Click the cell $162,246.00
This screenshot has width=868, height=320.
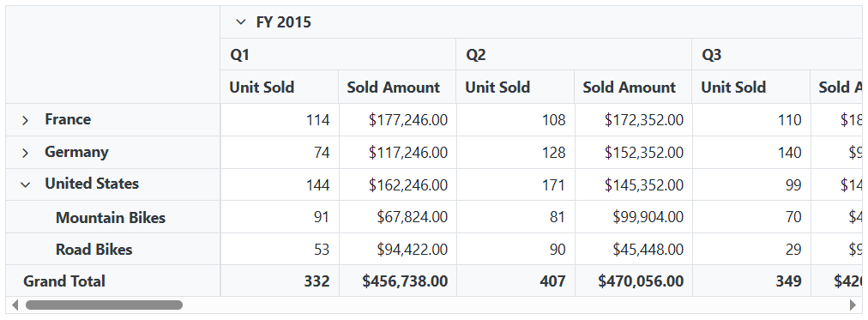pyautogui.click(x=397, y=184)
